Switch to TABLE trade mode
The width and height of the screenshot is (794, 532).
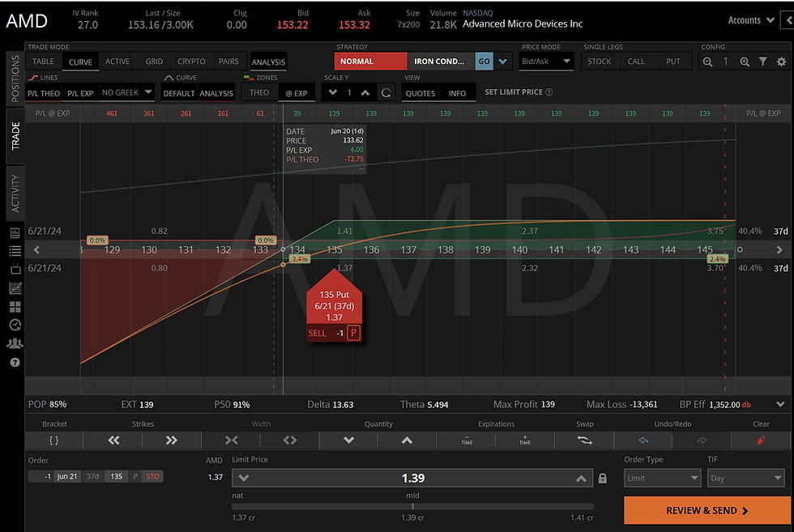pos(43,62)
